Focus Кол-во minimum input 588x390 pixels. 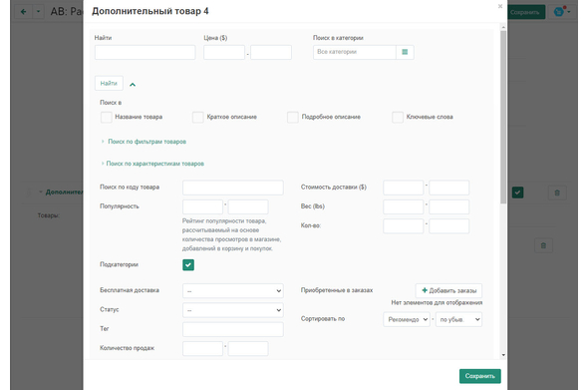pos(403,226)
